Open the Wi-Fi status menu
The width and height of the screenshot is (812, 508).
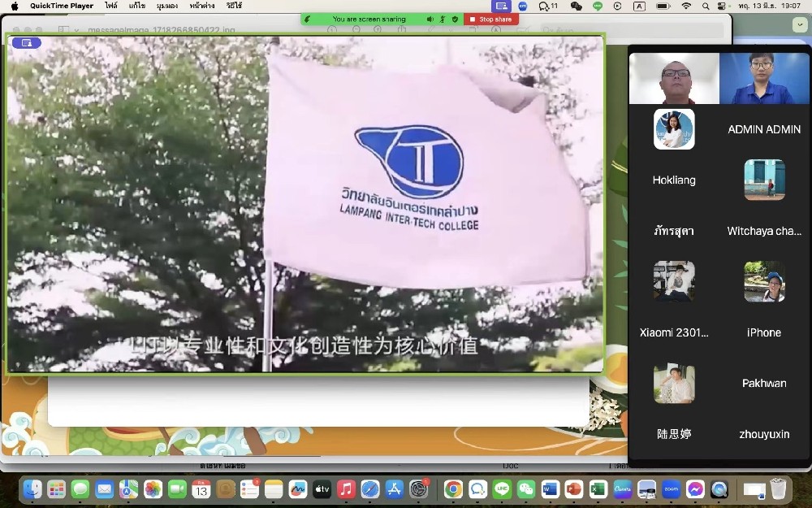coord(686,7)
